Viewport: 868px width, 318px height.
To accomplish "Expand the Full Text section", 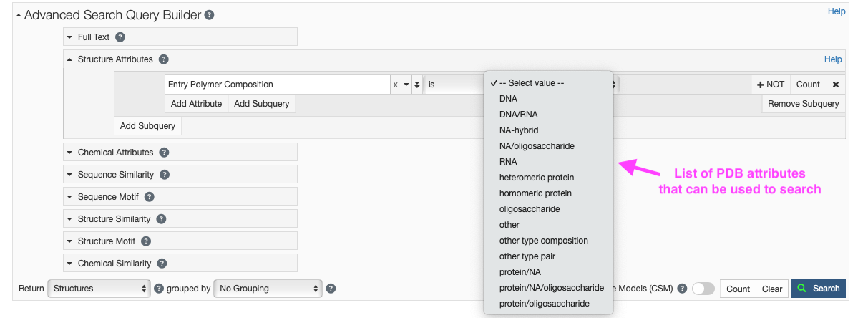I will click(x=69, y=37).
